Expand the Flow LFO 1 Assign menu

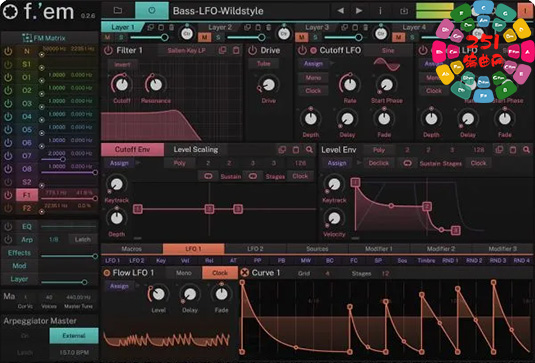point(119,286)
